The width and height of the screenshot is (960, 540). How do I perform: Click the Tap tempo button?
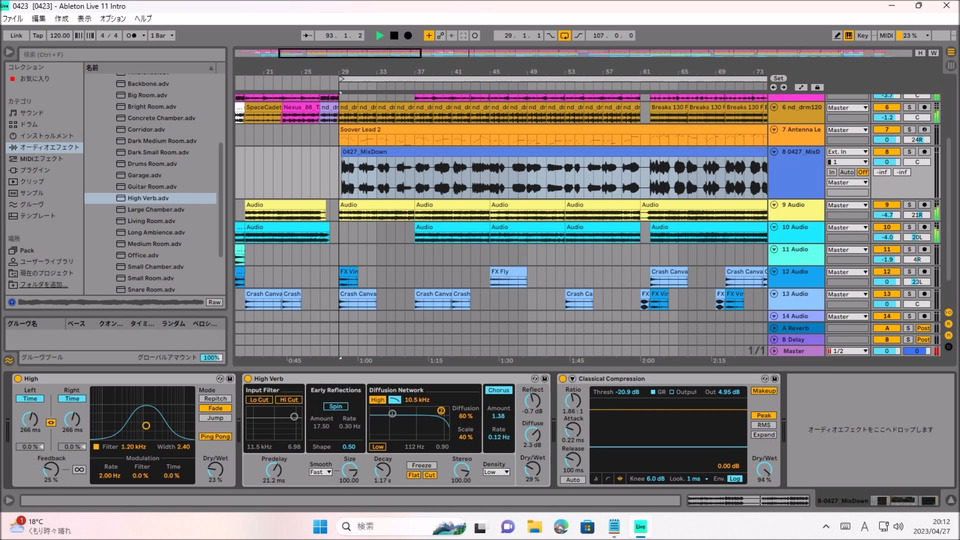tap(37, 35)
